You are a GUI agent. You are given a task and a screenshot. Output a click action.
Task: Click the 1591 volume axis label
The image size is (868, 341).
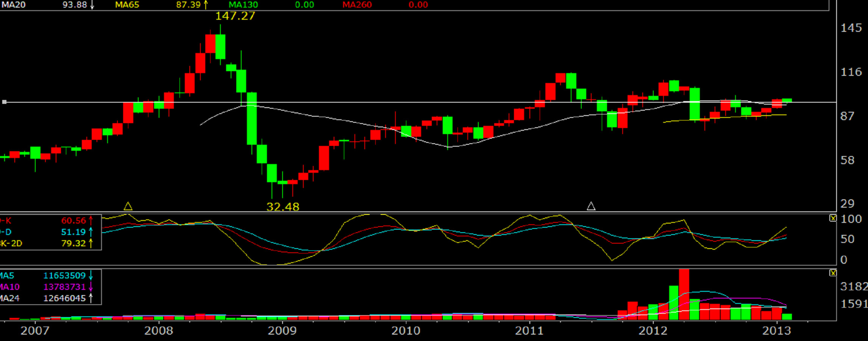tap(854, 304)
